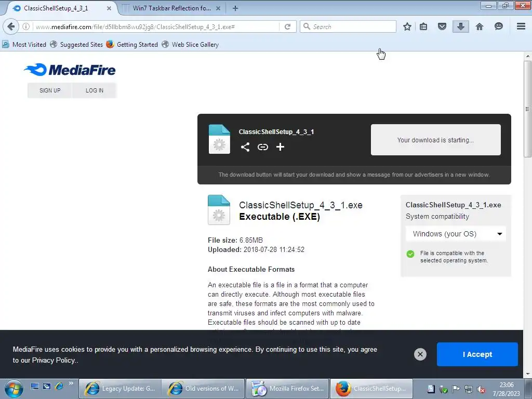Click the Your download is starting button
The image size is (532, 399).
pyautogui.click(x=436, y=140)
